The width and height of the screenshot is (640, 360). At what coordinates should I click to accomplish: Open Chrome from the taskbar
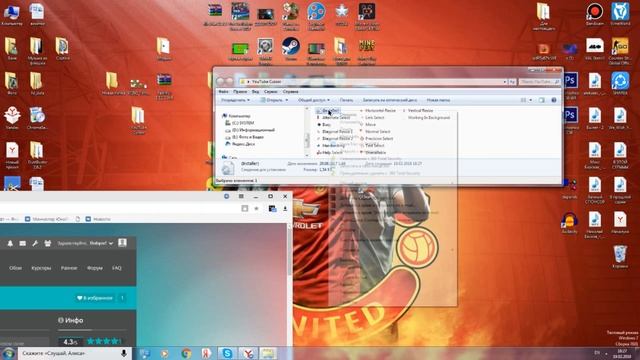187,353
